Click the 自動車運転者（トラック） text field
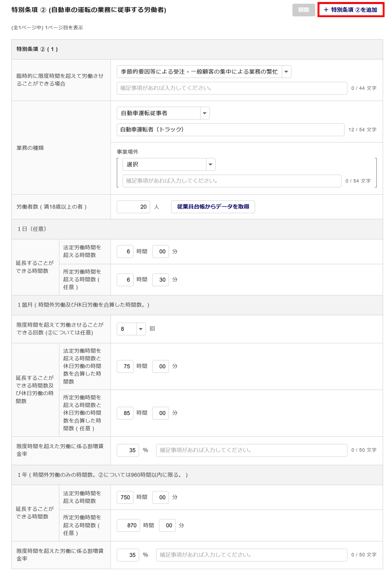Viewport: 392px width, 572px height. 230,130
